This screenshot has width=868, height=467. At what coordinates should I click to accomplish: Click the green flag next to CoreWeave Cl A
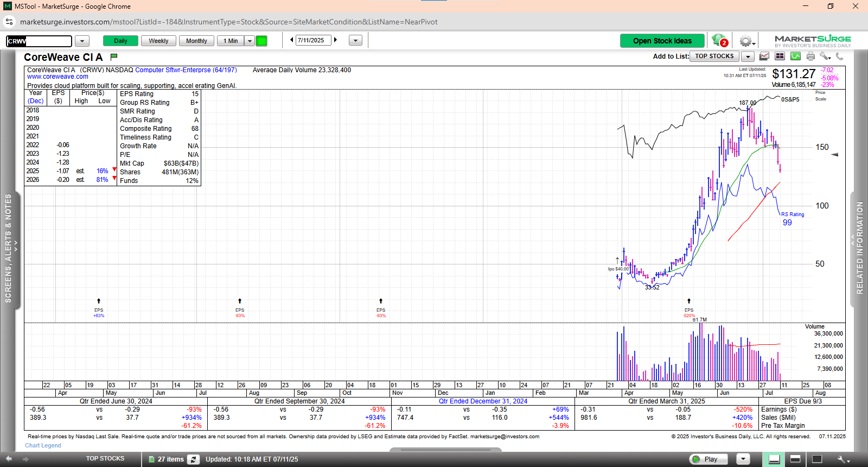pyautogui.click(x=114, y=56)
